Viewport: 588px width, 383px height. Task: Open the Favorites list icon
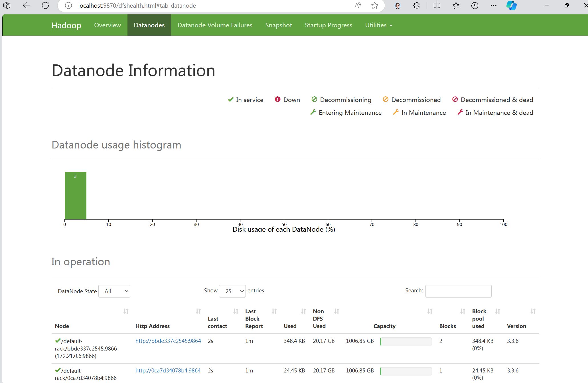456,5
